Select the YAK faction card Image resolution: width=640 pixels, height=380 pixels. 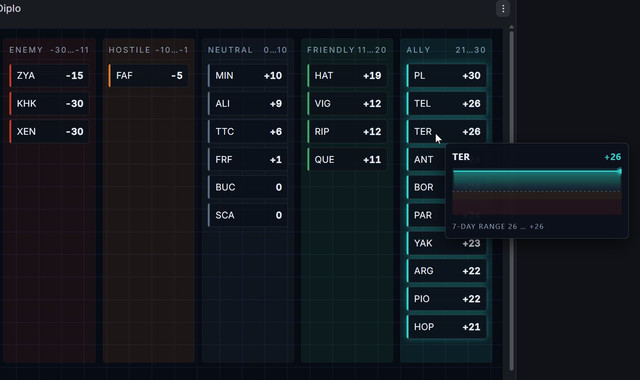(447, 243)
